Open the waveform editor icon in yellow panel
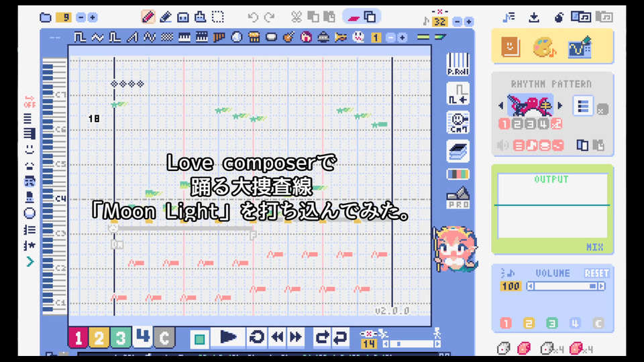644x362 pixels. tap(580, 47)
